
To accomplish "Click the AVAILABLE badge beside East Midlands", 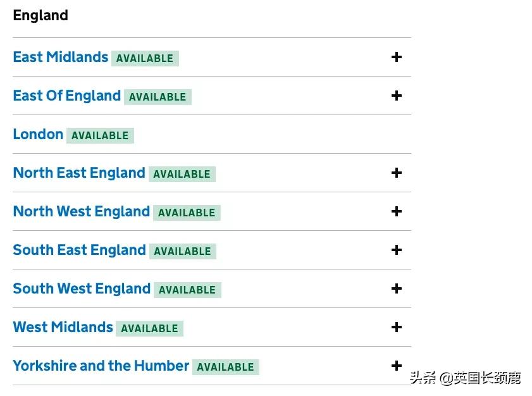I will 145,58.
